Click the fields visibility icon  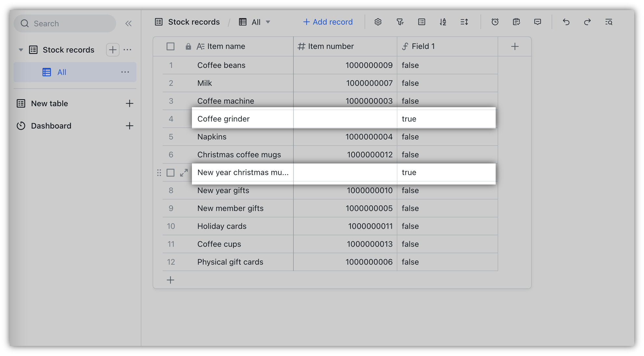pos(422,21)
